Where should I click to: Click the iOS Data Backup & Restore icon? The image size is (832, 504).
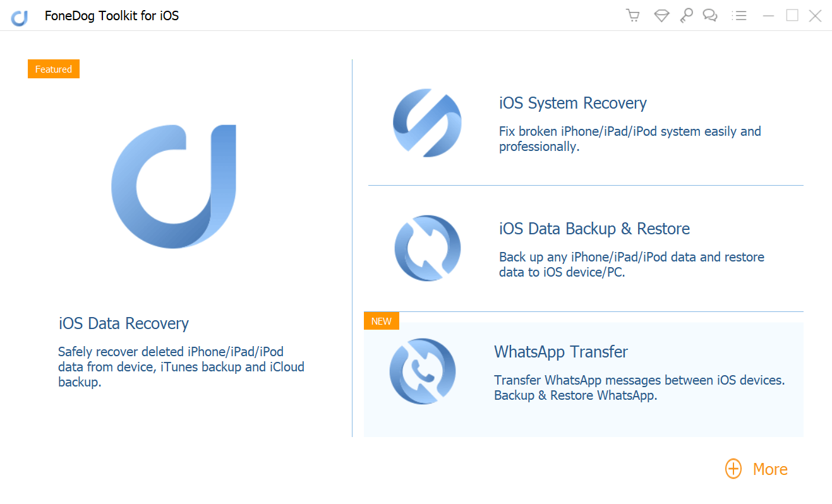click(427, 248)
